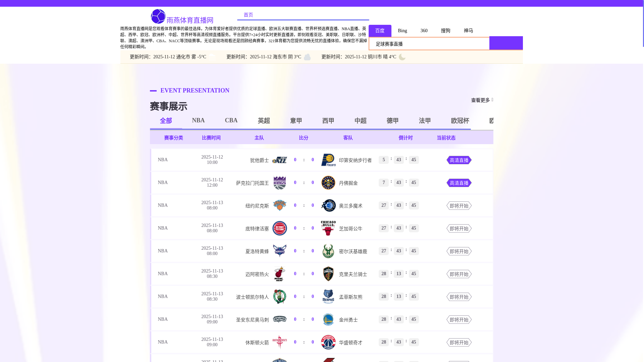
Task: Switch to the 英超 events tab
Action: (264, 121)
